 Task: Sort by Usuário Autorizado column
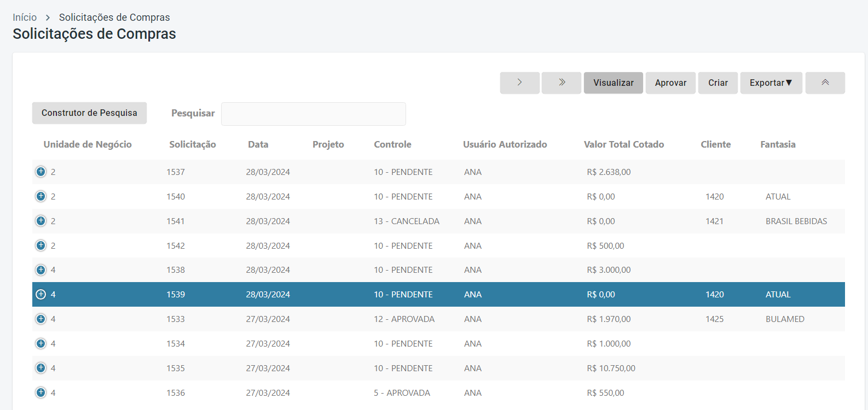505,144
